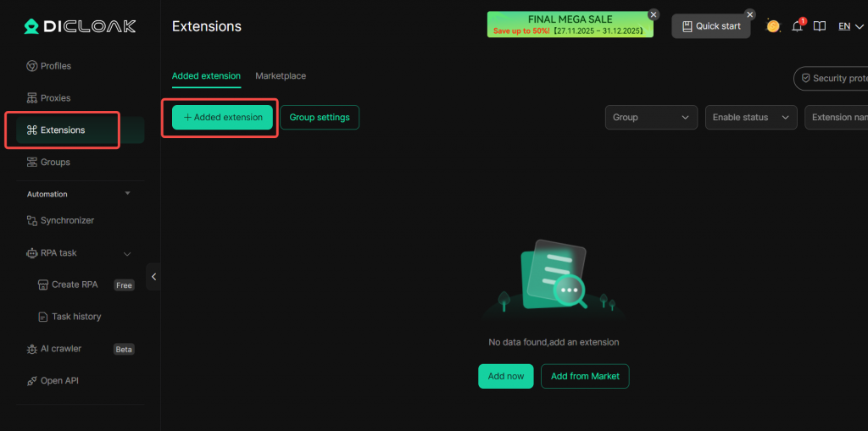This screenshot has height=431, width=868.
Task: Click the Task history icon
Action: [44, 317]
